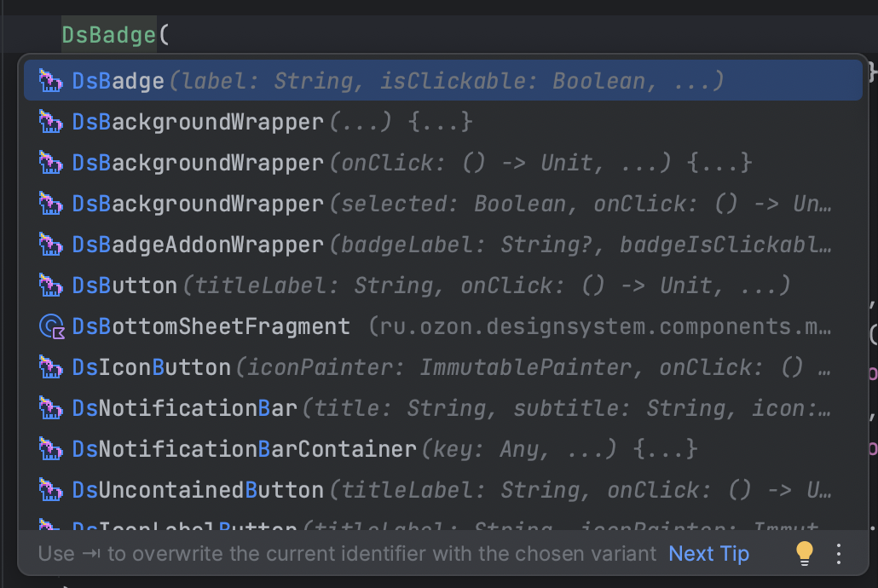Click DsBadge identifier in the editor
Viewport: 878px width, 588px height.
coord(108,35)
